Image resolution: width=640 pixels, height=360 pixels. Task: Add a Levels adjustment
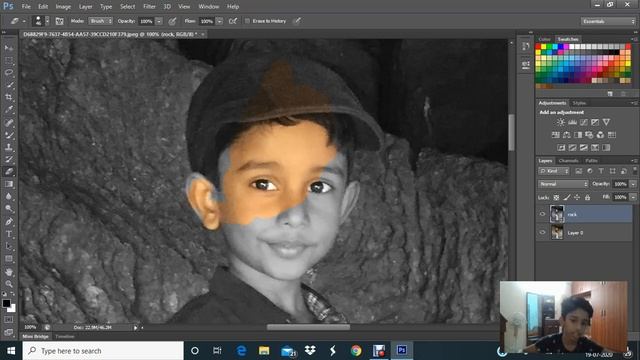pos(572,122)
